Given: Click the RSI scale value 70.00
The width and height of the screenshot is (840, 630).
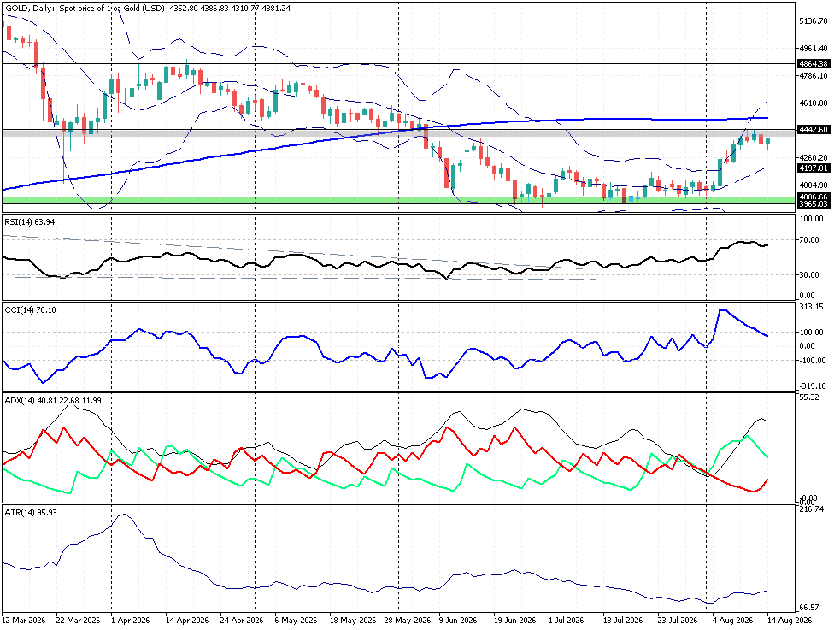Looking at the screenshot, I should 809,240.
